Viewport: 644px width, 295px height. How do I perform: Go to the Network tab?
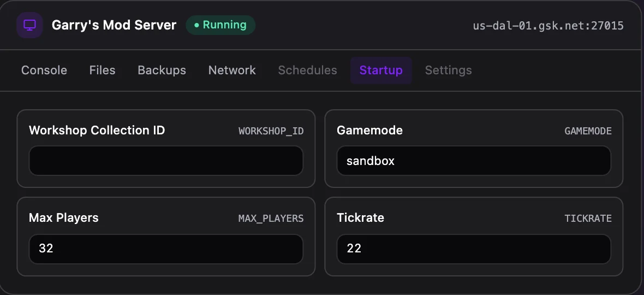tap(232, 70)
